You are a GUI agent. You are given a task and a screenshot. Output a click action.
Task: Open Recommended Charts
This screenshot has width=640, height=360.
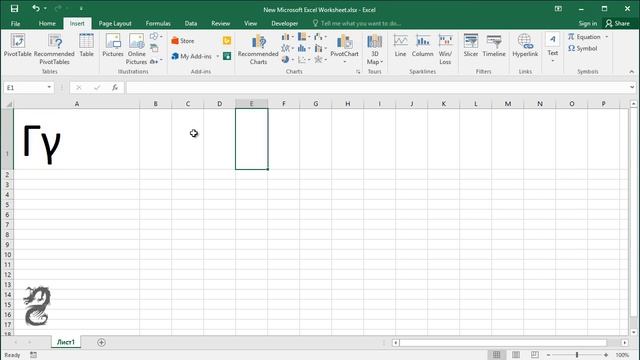click(258, 49)
